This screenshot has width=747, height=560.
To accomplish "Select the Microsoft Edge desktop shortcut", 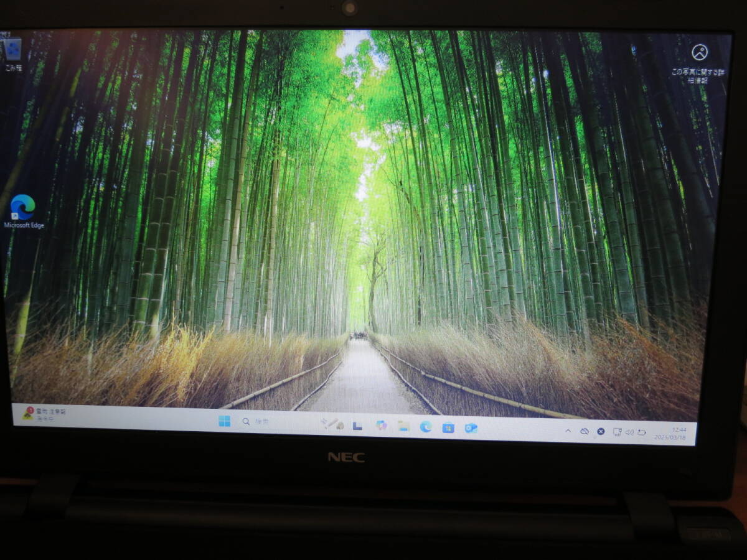I will (x=24, y=212).
